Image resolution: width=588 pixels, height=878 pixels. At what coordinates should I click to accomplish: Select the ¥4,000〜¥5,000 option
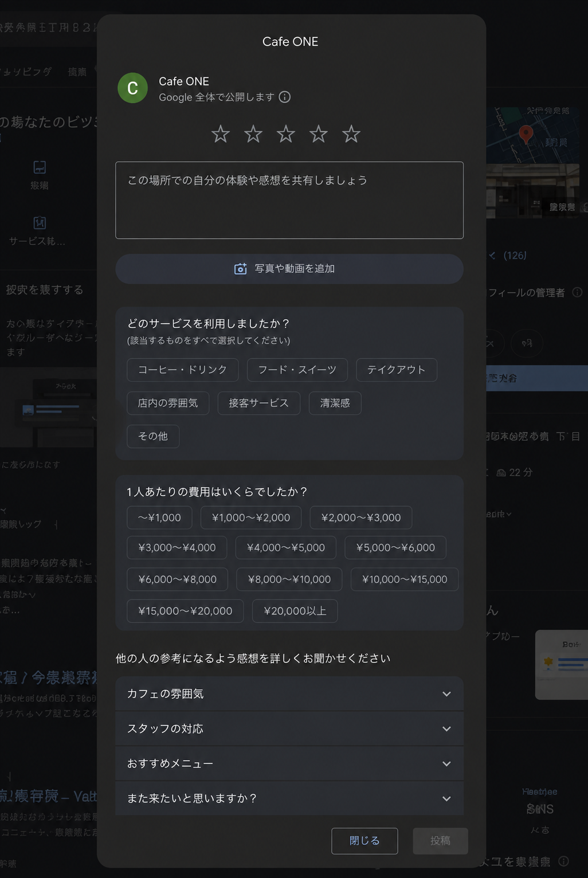click(286, 547)
